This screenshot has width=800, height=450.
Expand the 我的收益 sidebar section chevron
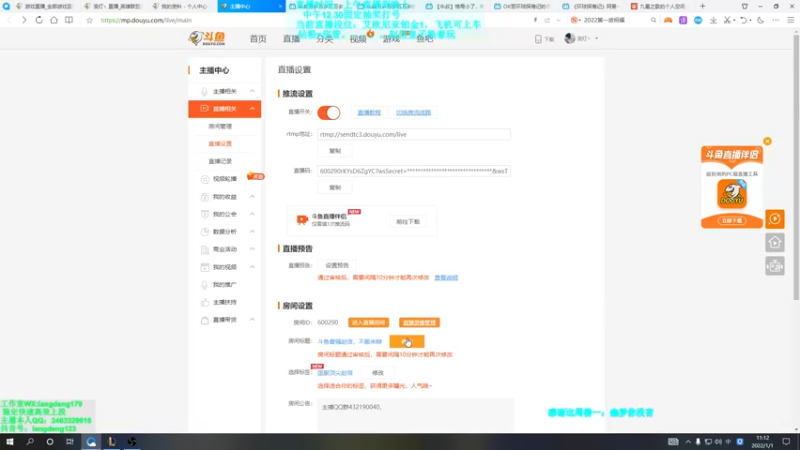pyautogui.click(x=252, y=196)
